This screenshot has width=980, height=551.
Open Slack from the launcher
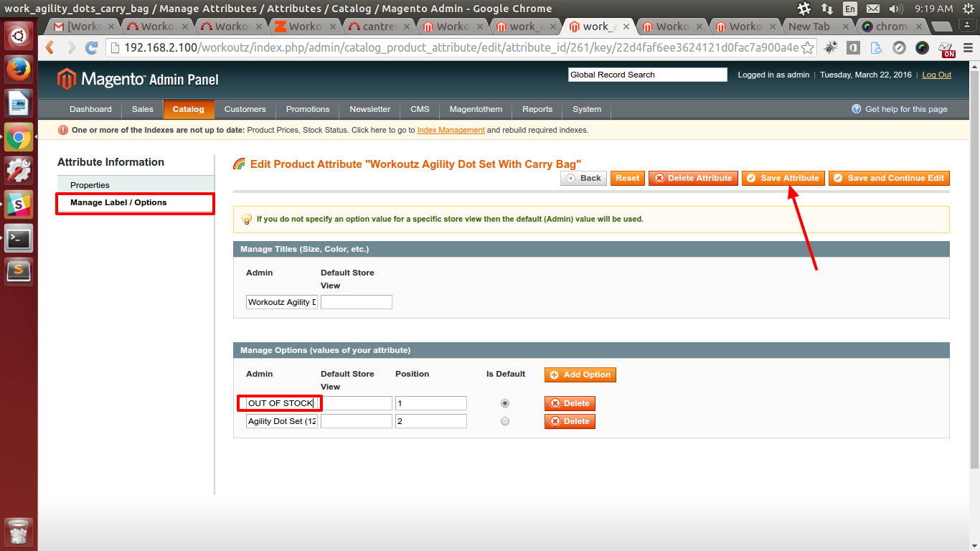(19, 204)
